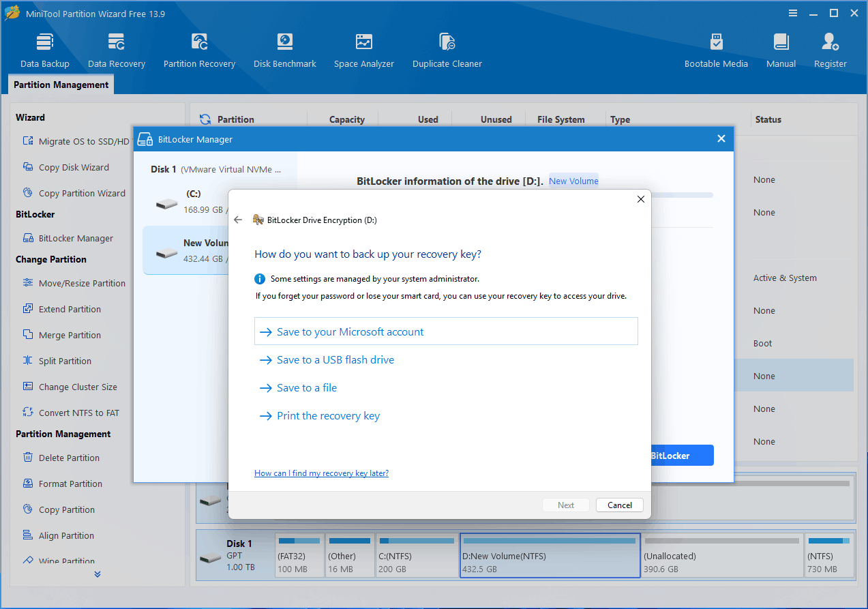Choose Change Cluster Size

click(70, 387)
